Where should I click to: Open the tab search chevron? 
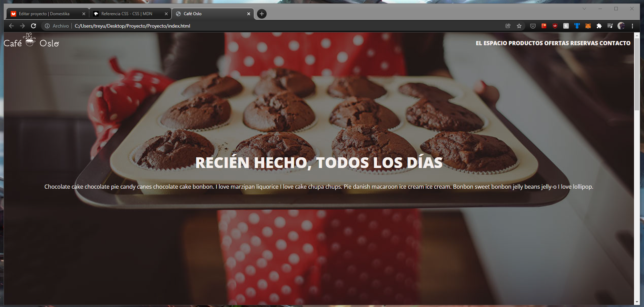click(584, 9)
